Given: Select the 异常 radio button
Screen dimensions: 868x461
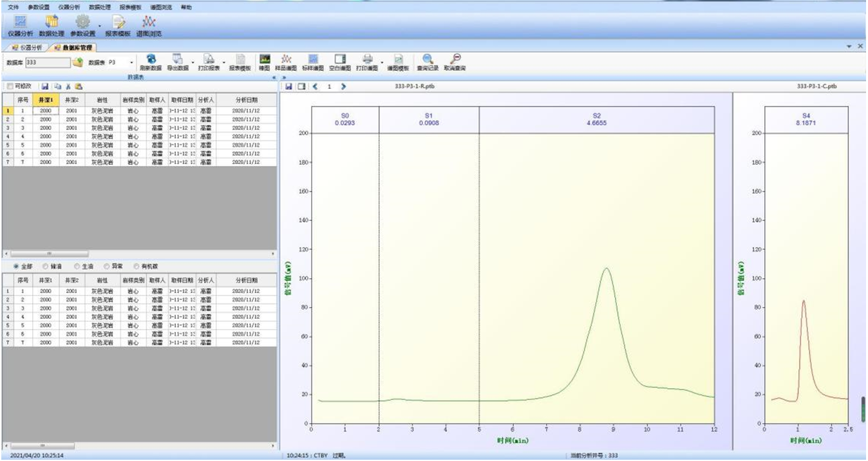Looking at the screenshot, I should coord(106,266).
